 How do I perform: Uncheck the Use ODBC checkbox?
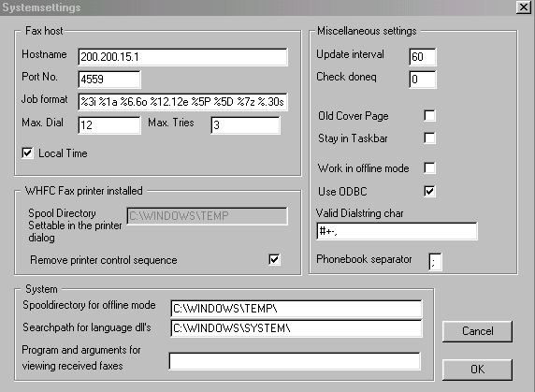429,191
